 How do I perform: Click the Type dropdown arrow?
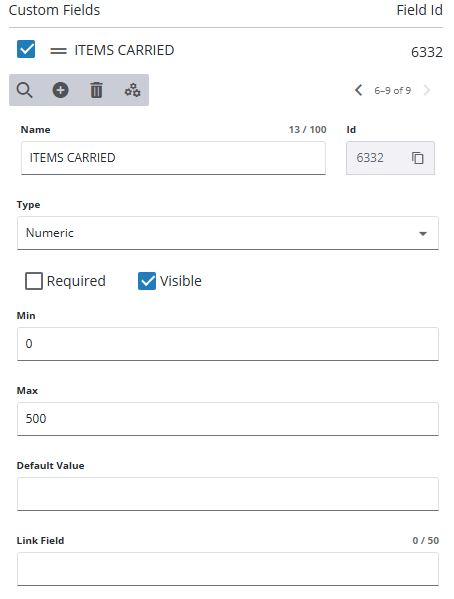point(423,233)
